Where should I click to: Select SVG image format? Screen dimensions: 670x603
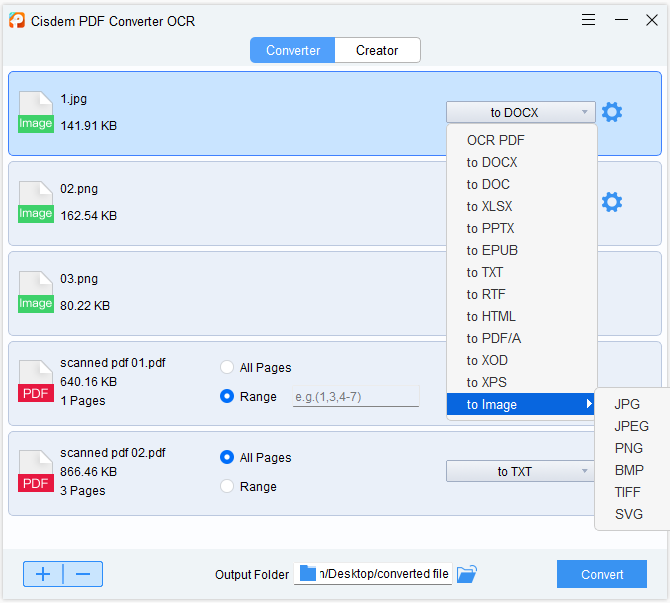point(629,514)
